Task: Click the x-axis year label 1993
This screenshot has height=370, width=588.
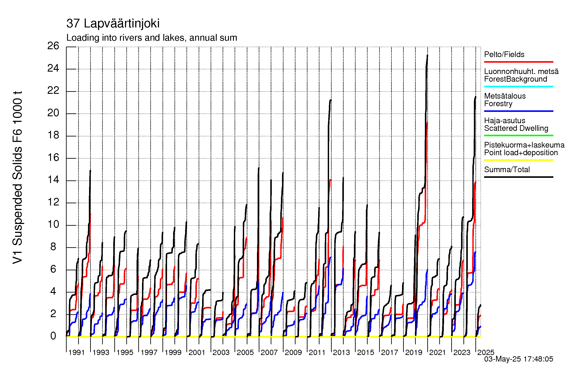Action: click(101, 352)
